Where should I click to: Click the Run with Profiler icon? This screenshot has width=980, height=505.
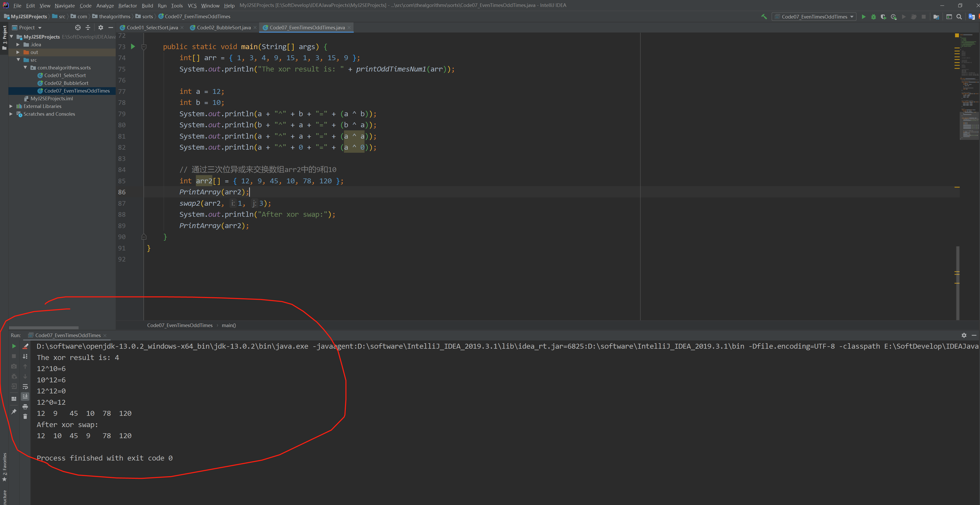click(x=894, y=16)
